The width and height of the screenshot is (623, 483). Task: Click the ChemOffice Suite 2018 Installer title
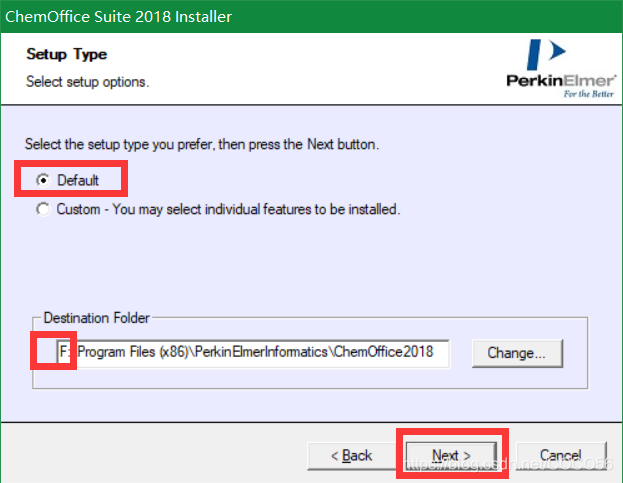point(118,17)
